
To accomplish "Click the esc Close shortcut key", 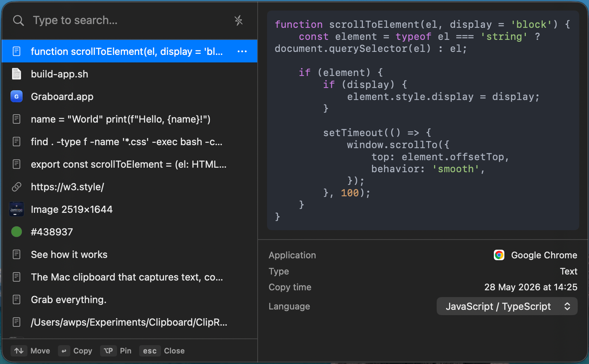I will tap(150, 351).
